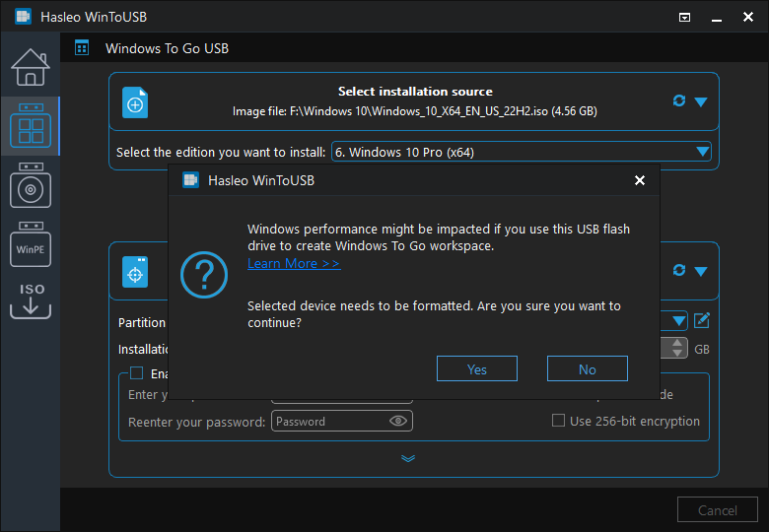Open the title bar menu dropdown icon
This screenshot has width=769, height=532.
tap(684, 18)
